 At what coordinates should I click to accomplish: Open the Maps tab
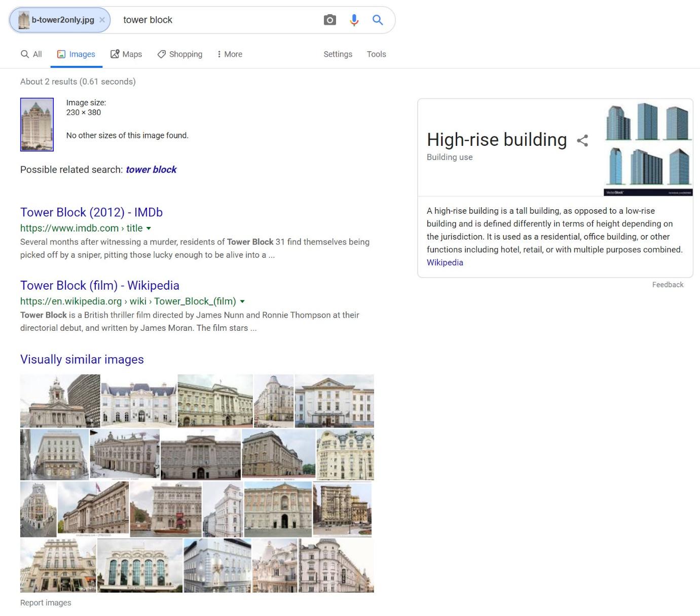click(x=126, y=54)
